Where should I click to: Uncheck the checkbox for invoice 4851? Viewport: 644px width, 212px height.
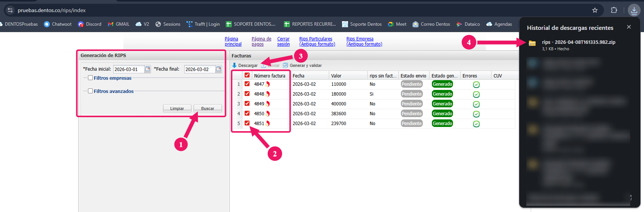click(x=247, y=123)
